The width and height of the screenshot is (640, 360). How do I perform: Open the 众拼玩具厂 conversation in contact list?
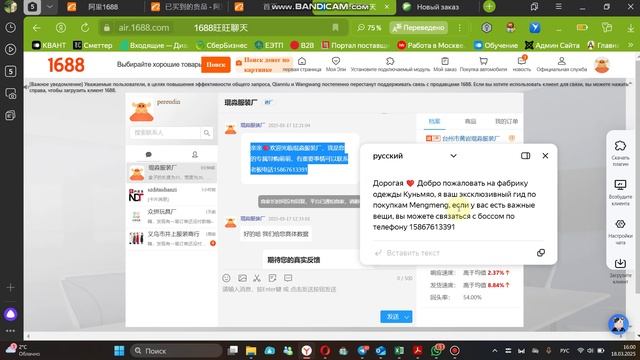pos(172,216)
